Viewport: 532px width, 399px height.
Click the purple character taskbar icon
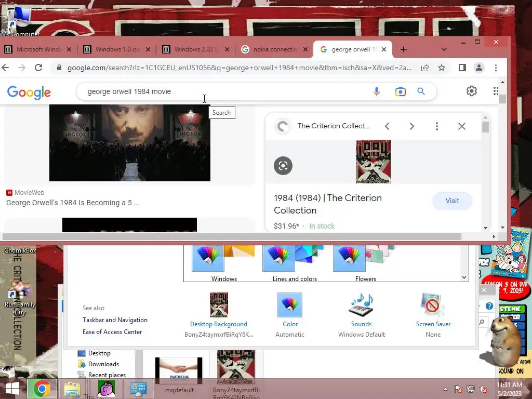[106, 389]
